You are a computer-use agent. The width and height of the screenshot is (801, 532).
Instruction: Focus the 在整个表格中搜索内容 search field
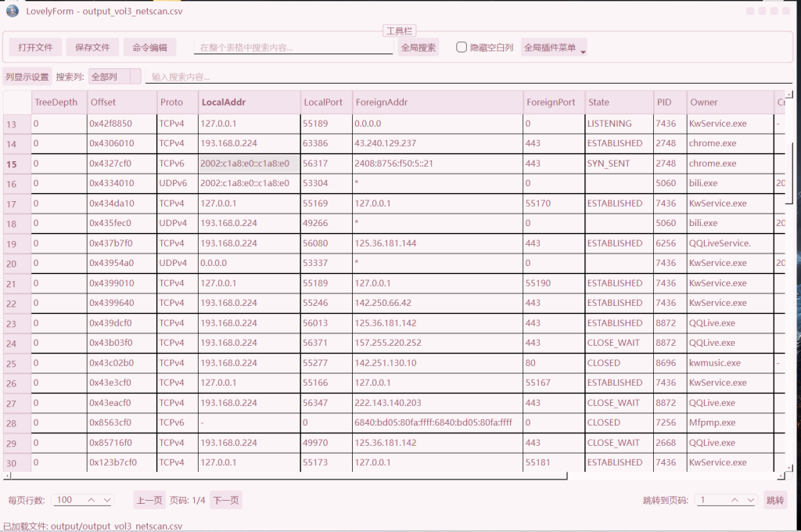(293, 48)
